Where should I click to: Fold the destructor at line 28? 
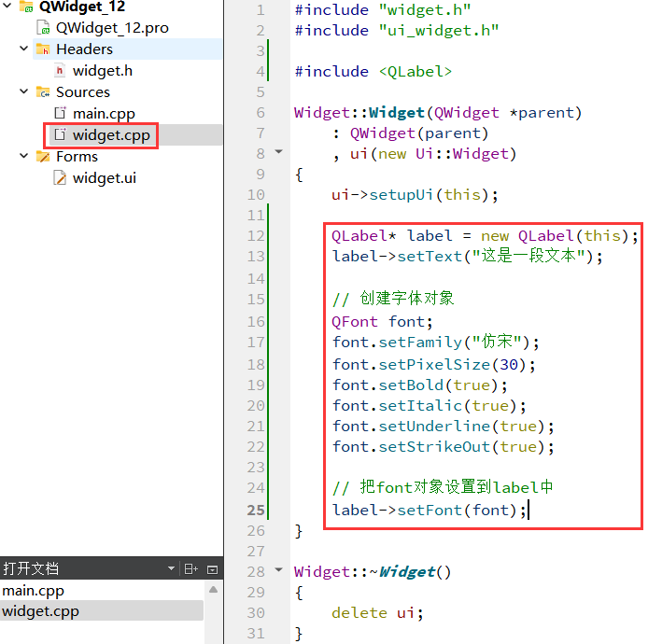279,570
